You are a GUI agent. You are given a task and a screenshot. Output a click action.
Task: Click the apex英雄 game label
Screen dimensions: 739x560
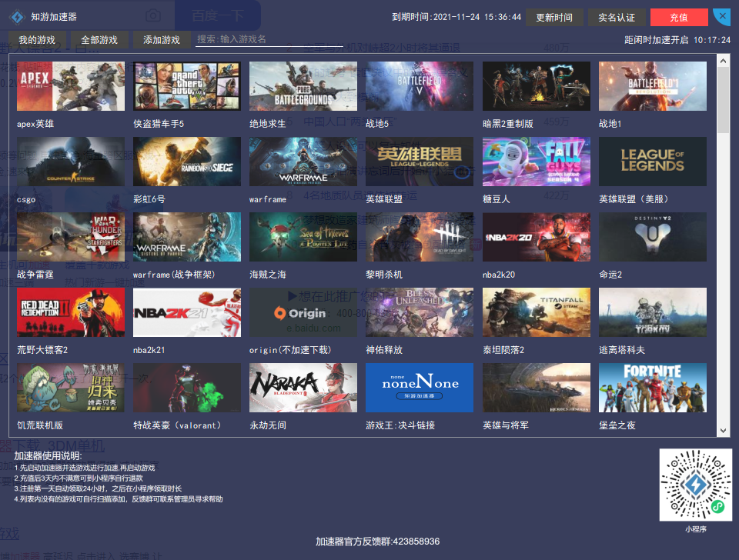(35, 124)
